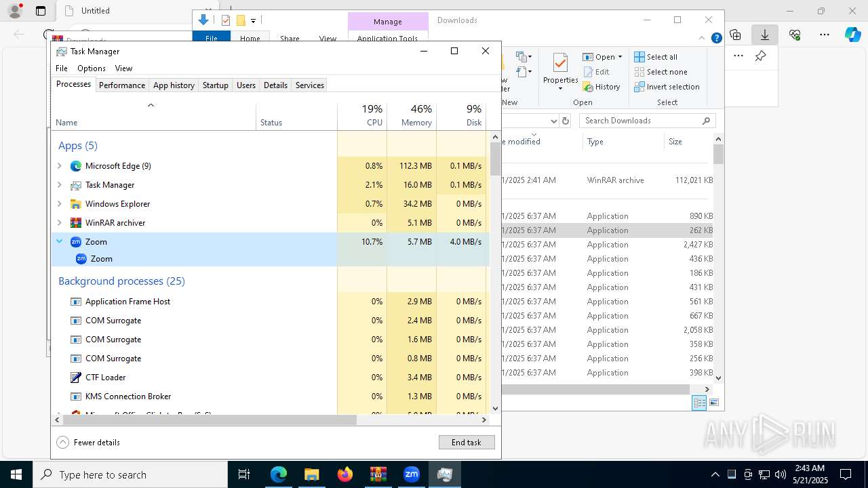
Task: Click the refresh icon in Explorer address bar
Action: pos(566,121)
